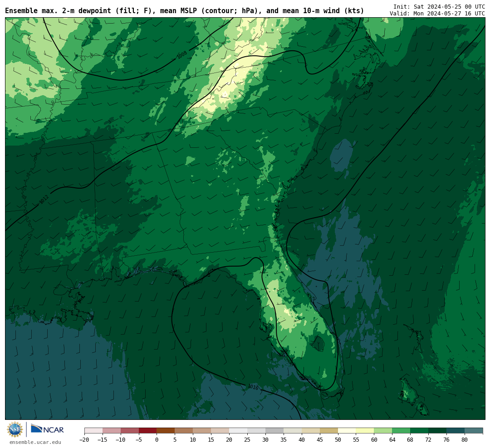This screenshot has height=448, width=490.
Task: Select the map title text
Action: 184,11
